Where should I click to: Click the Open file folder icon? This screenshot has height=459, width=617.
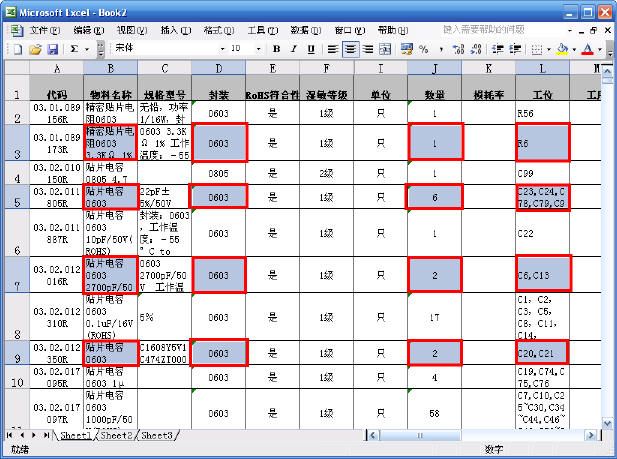pyautogui.click(x=35, y=48)
